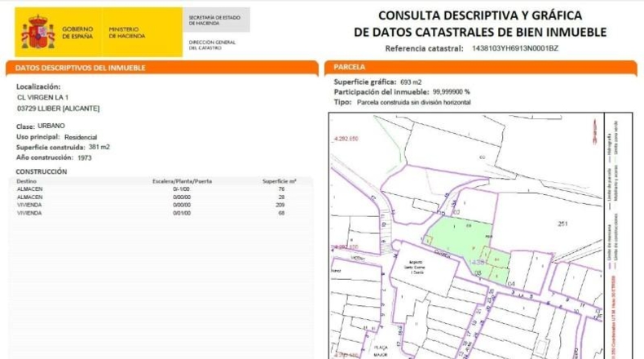The image size is (644, 359).
Task: Click the "0/-1/00" floor code cell
Action: pos(181,189)
